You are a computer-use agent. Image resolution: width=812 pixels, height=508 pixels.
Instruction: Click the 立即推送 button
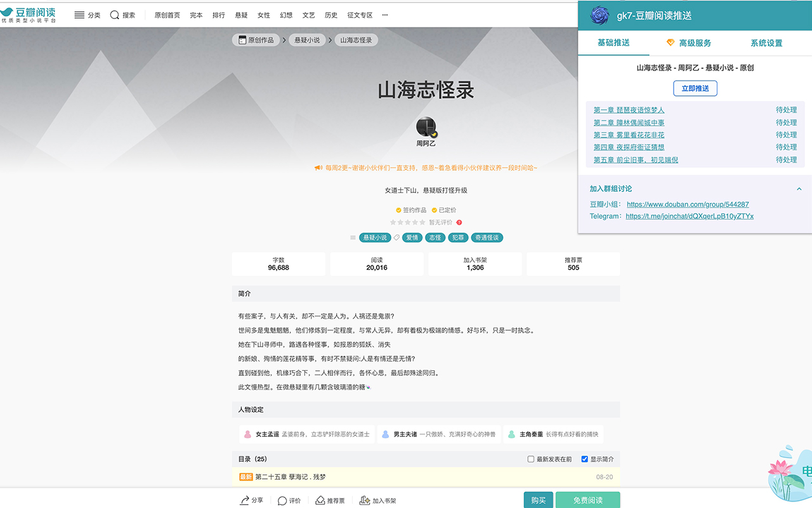coord(695,89)
